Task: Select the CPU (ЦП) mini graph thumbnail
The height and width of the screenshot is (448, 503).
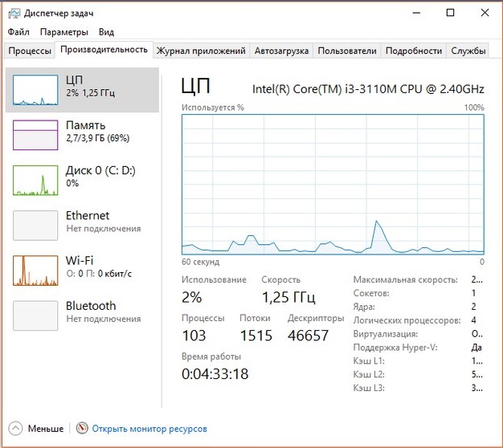Action: click(35, 91)
